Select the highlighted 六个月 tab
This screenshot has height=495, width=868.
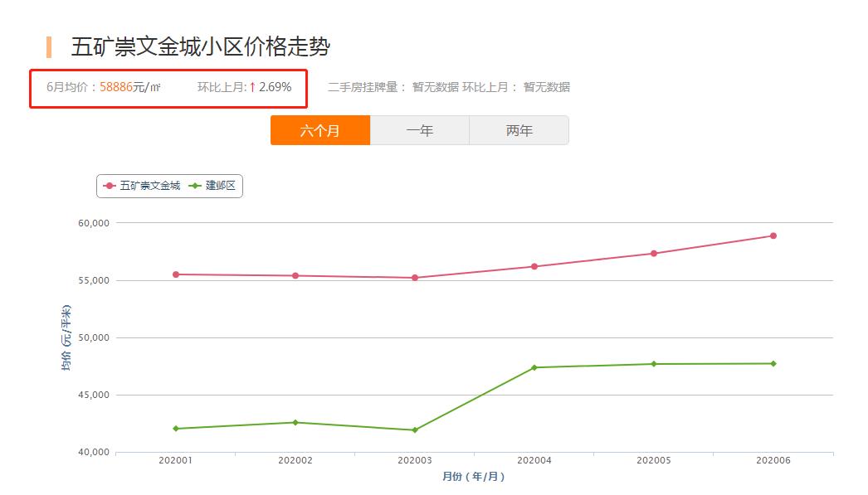(319, 129)
